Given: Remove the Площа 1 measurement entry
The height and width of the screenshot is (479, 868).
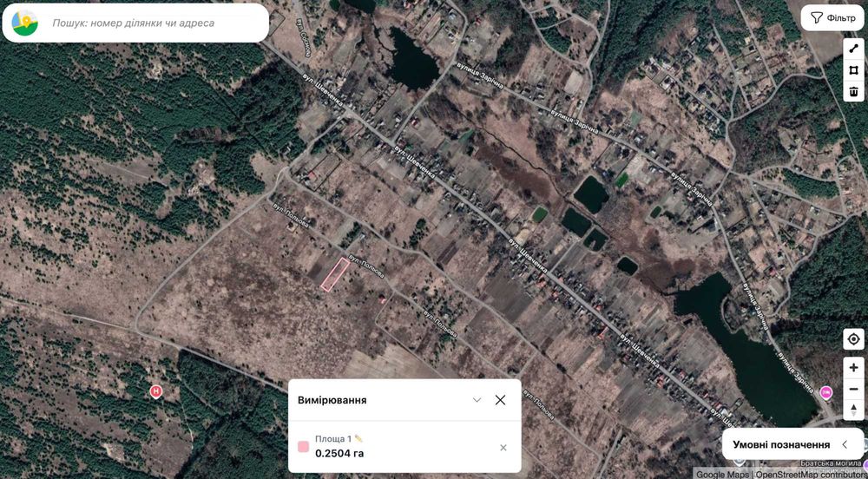Looking at the screenshot, I should click(503, 448).
